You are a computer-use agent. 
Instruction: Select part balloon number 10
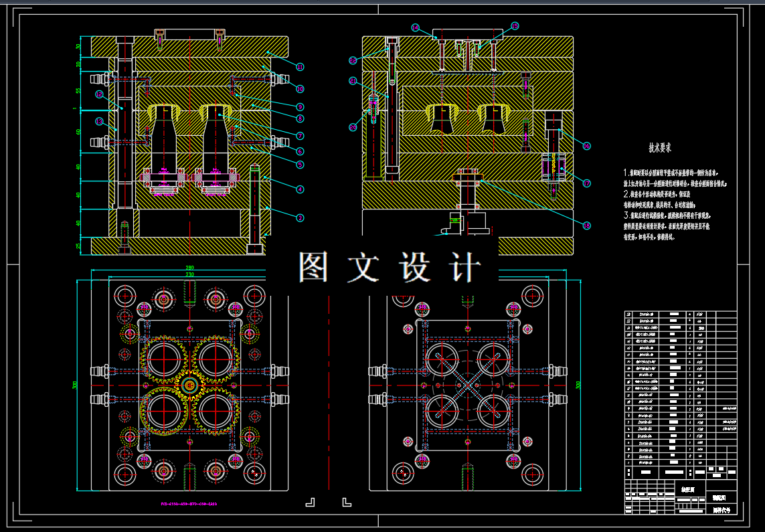tap(300, 89)
